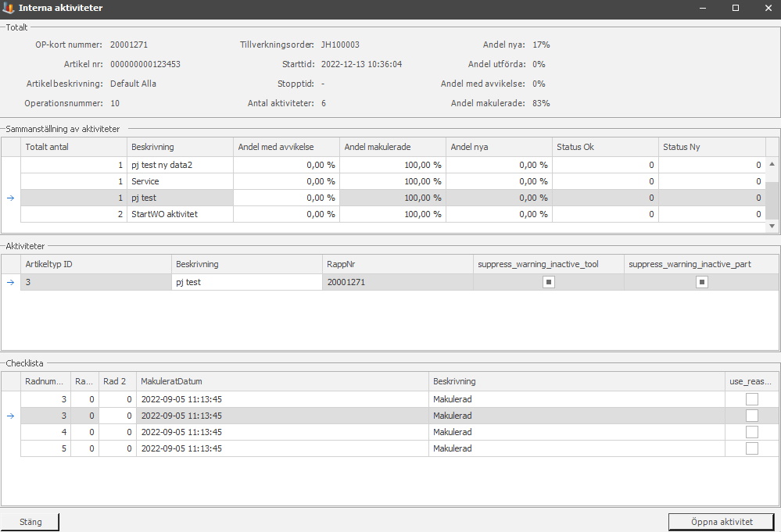Minimize the Interna aktiviteter window

[702, 8]
